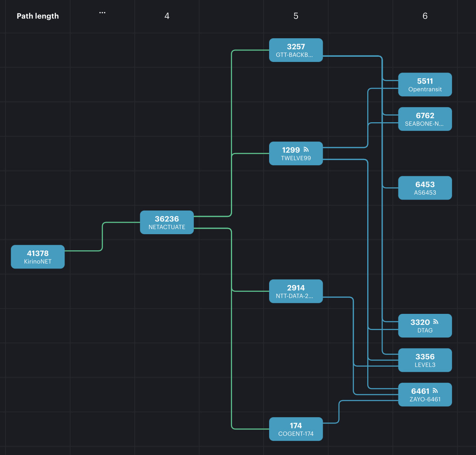Click the Path length header label
Screen dimensions: 476x455
[x=38, y=16]
